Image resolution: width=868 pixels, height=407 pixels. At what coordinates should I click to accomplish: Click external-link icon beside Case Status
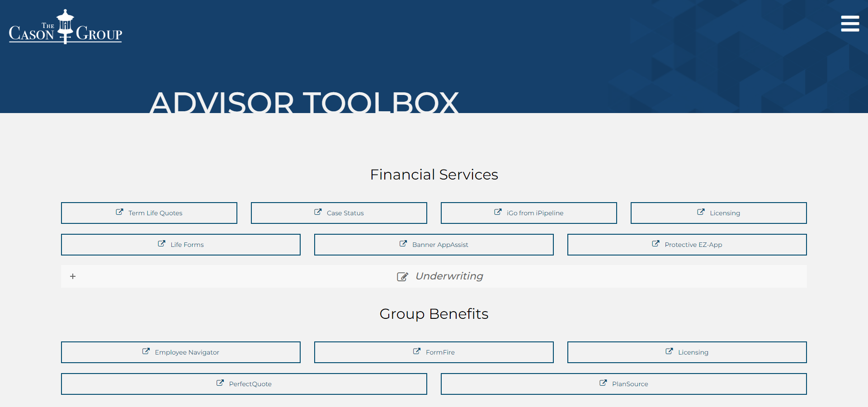click(x=318, y=212)
